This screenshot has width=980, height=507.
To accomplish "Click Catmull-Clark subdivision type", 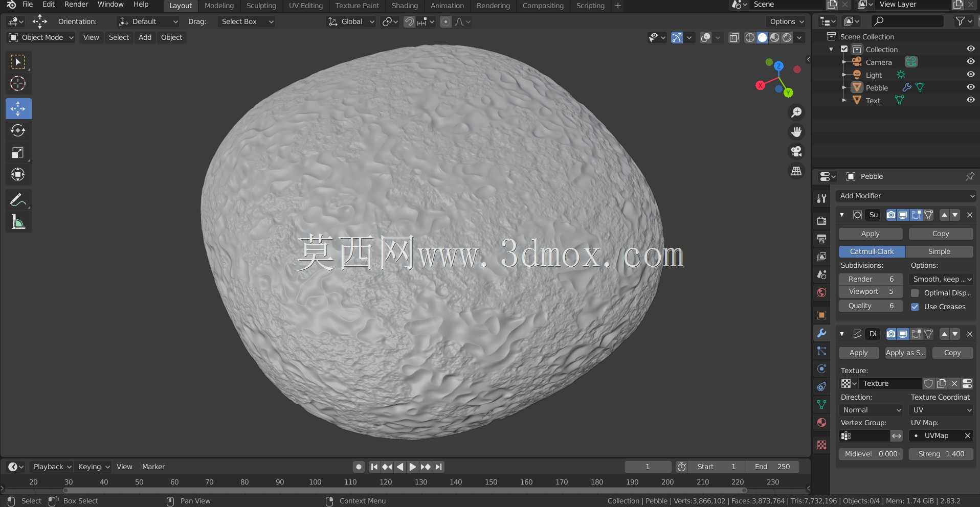I will pos(872,251).
